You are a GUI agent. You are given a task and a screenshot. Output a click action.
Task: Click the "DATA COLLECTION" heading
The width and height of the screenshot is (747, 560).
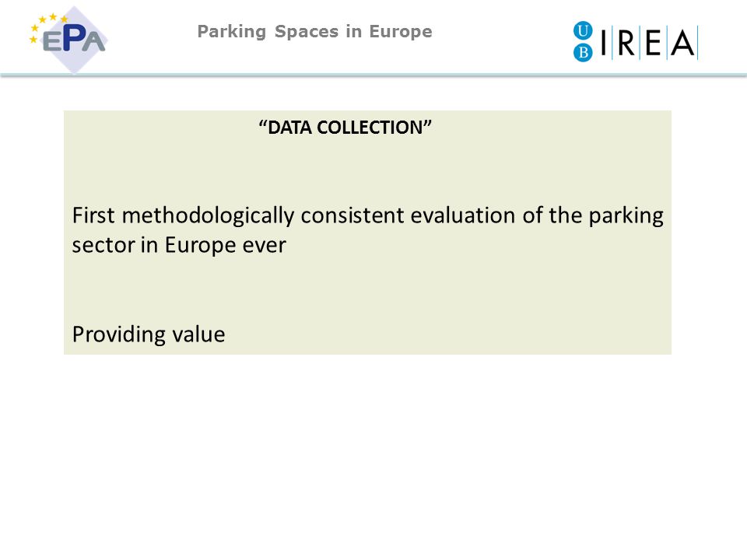tap(345, 127)
